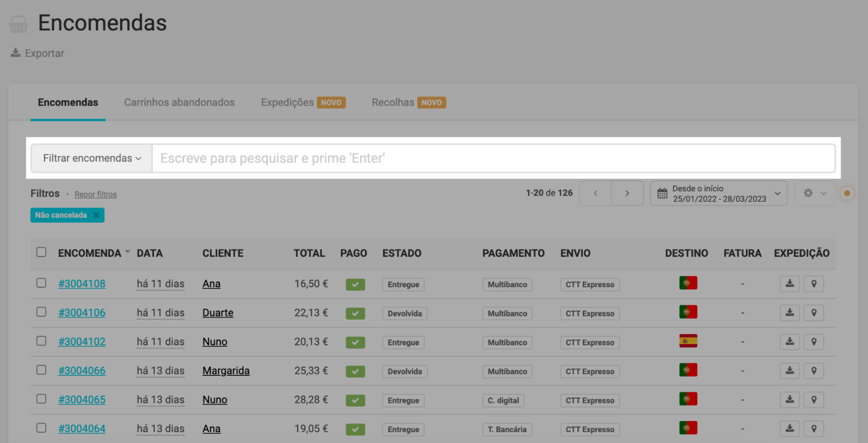Image resolution: width=868 pixels, height=443 pixels.
Task: Select checkbox for order #3004108
Action: (x=41, y=283)
